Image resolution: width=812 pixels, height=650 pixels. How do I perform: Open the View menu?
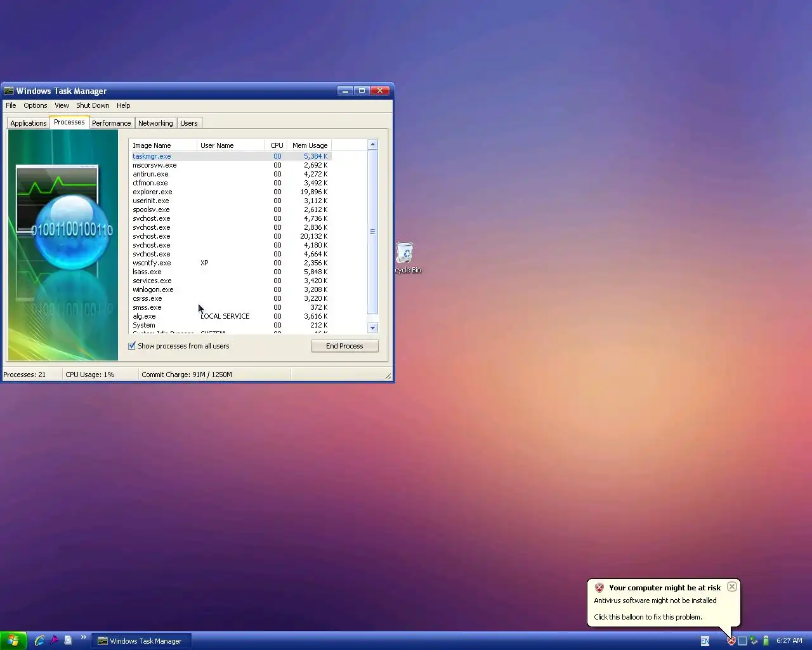point(62,105)
